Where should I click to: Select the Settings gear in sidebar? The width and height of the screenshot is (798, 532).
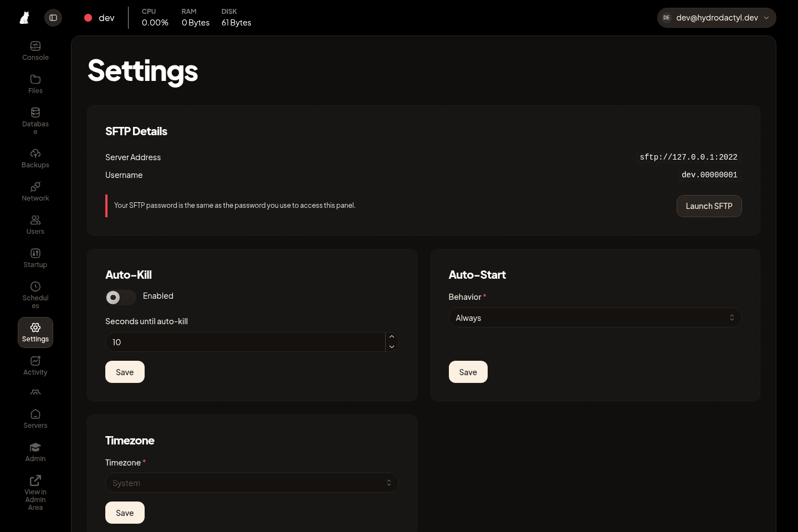point(35,332)
